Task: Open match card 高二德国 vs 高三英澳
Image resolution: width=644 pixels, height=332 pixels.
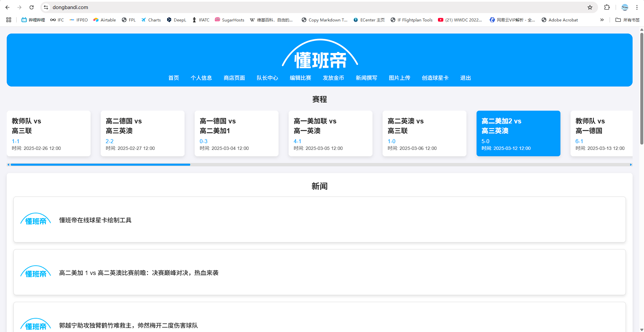Action: (143, 133)
